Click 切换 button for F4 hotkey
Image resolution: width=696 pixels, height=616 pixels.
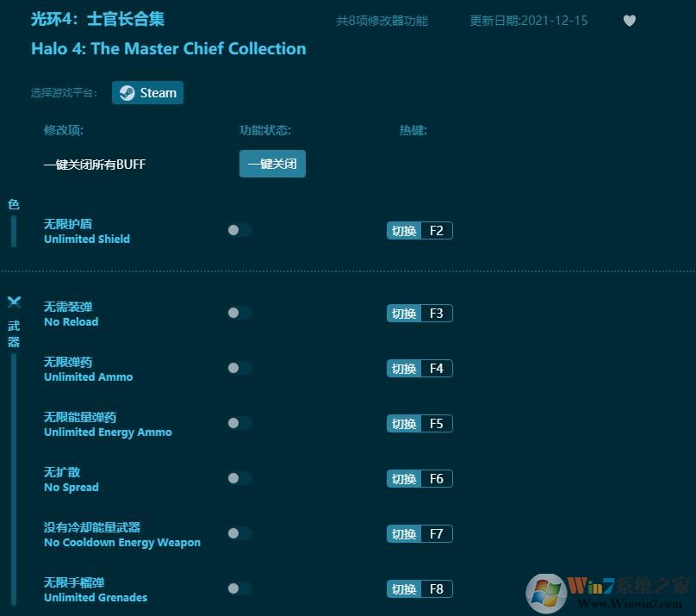(403, 369)
